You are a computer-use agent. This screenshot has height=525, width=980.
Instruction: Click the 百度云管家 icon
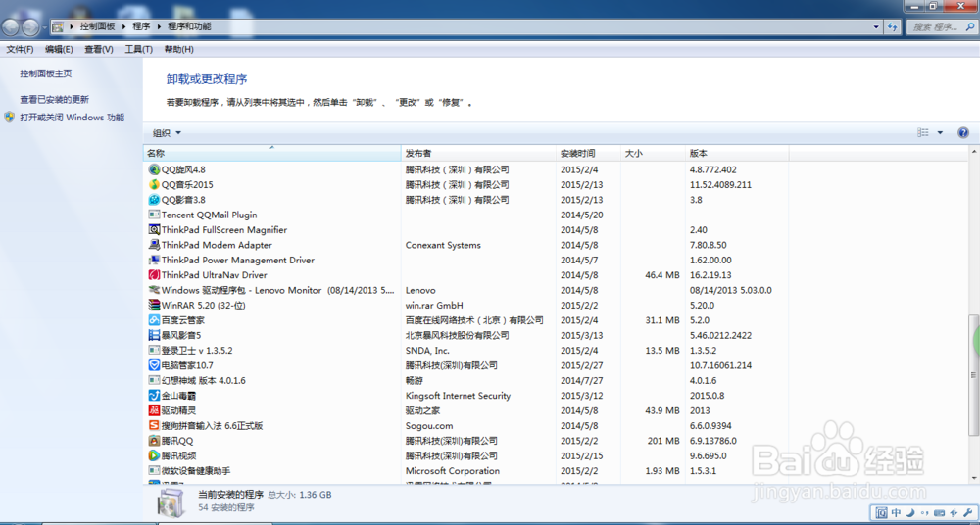click(155, 320)
